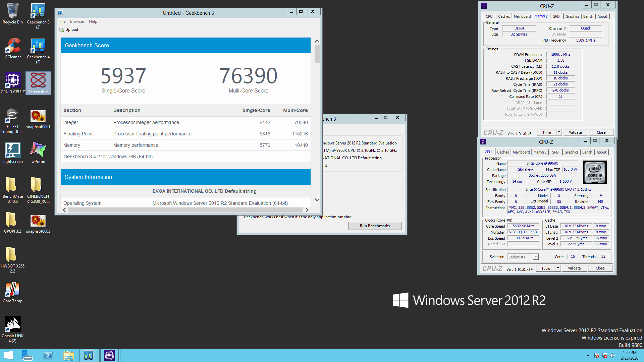Open Bench tab in lower CPU-Z
Image resolution: width=644 pixels, height=362 pixels.
587,152
